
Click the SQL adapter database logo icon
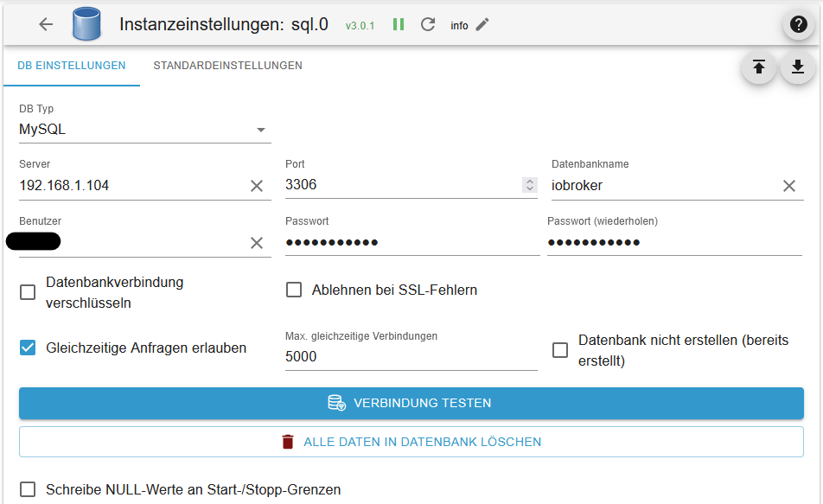click(86, 24)
